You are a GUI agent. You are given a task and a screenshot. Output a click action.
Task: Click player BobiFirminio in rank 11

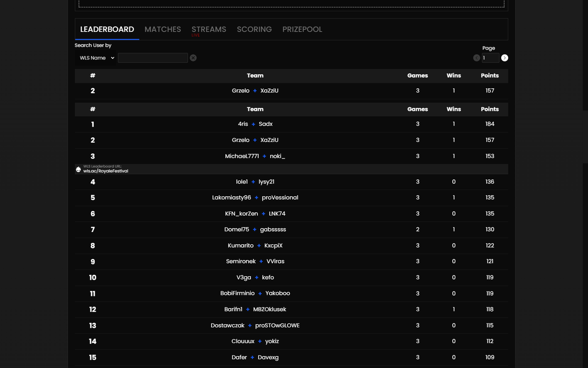tap(238, 293)
